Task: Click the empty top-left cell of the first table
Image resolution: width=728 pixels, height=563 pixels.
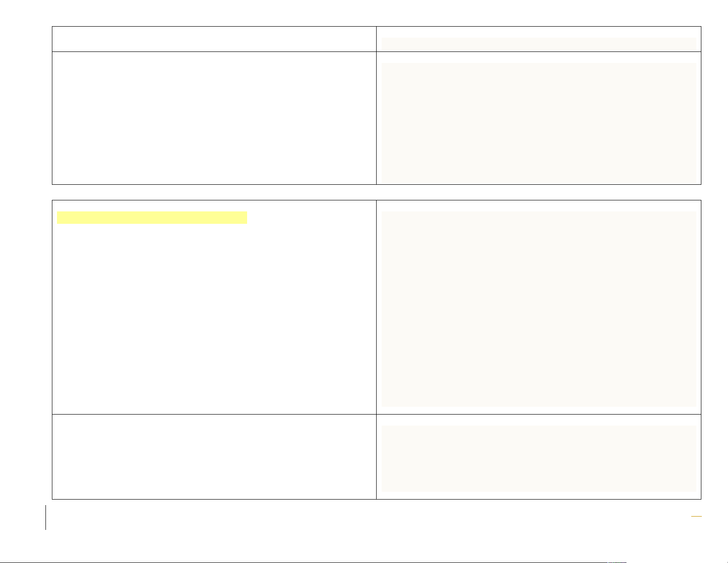Action: click(214, 39)
